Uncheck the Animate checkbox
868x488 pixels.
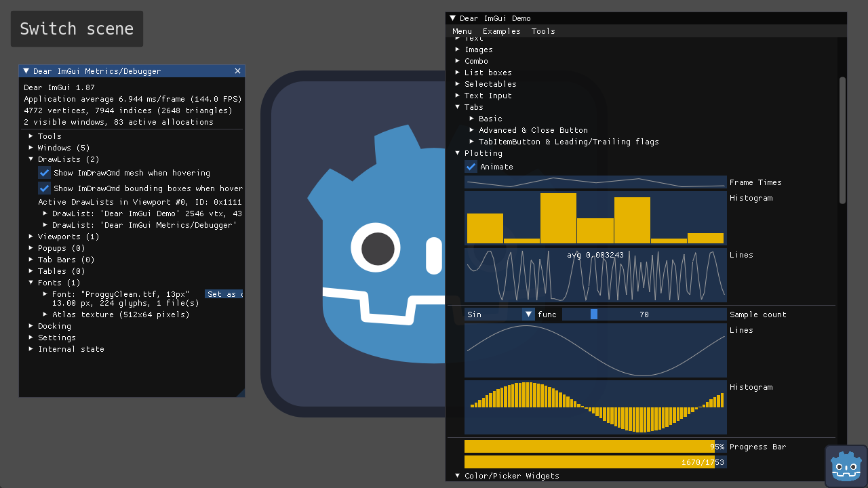[471, 167]
